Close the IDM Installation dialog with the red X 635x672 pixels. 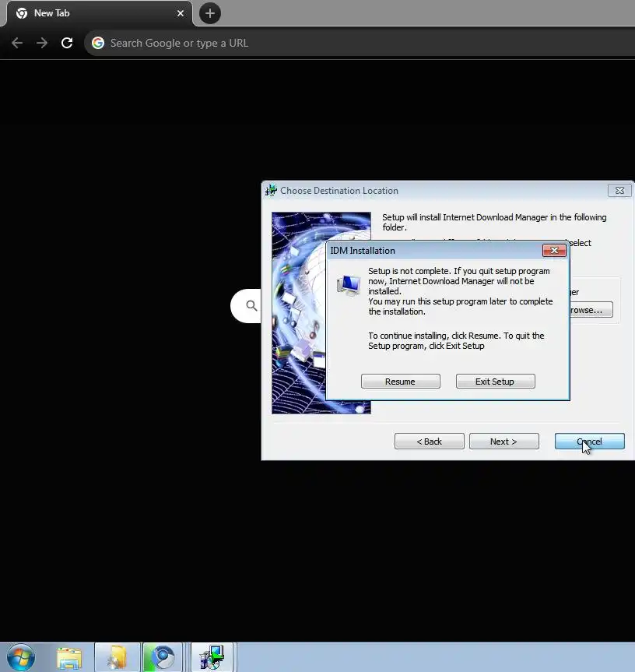554,250
